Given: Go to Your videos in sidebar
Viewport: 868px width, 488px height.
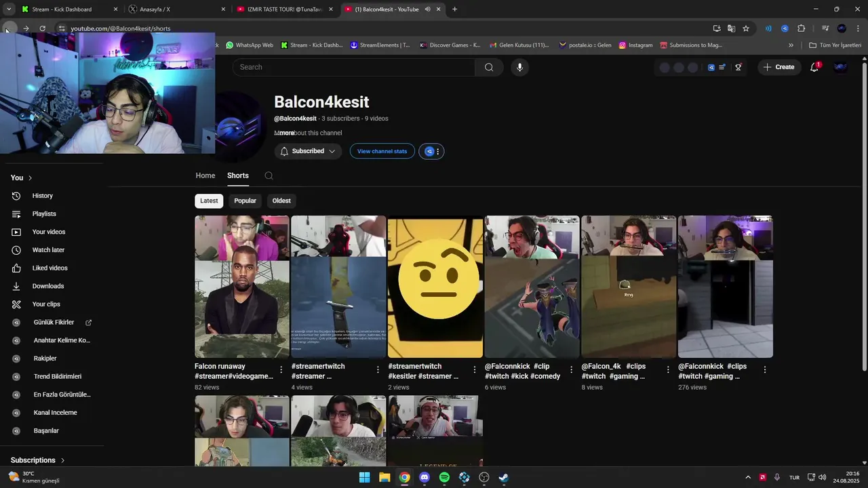Looking at the screenshot, I should pos(49,232).
